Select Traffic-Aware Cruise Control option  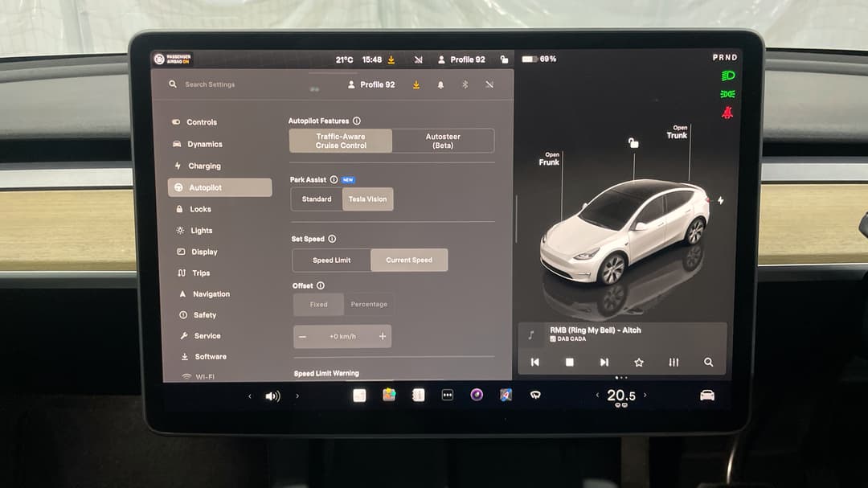pos(341,141)
